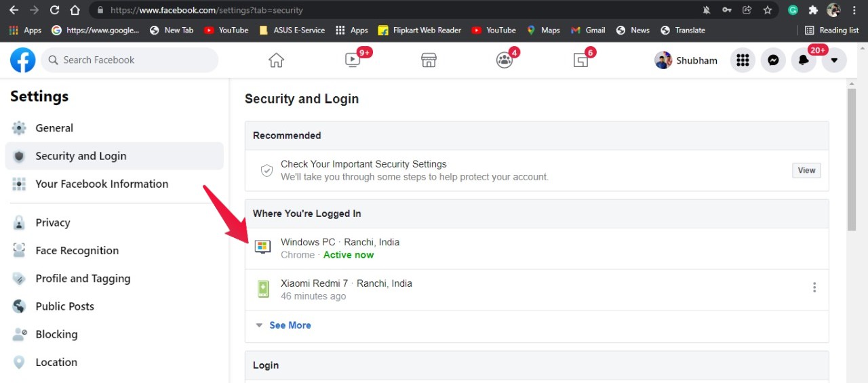Open the Translate bookmark

click(683, 30)
